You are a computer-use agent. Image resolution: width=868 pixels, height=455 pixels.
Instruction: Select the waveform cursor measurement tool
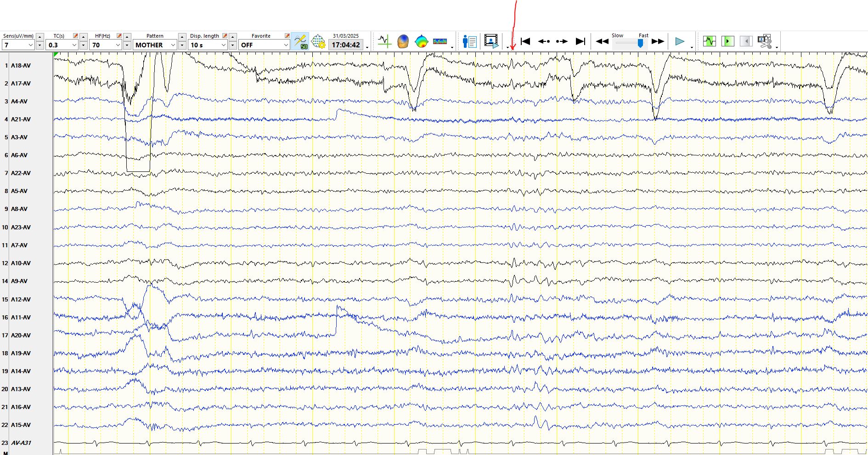(x=384, y=41)
